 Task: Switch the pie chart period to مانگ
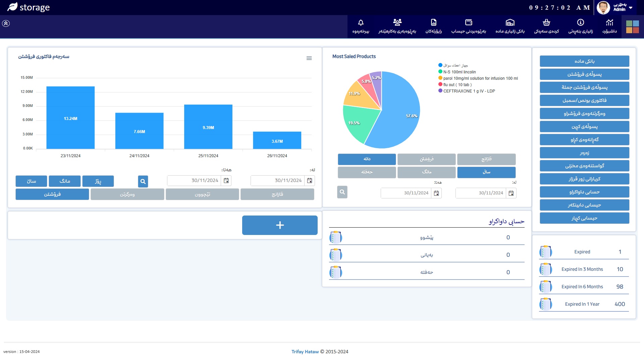pyautogui.click(x=426, y=172)
